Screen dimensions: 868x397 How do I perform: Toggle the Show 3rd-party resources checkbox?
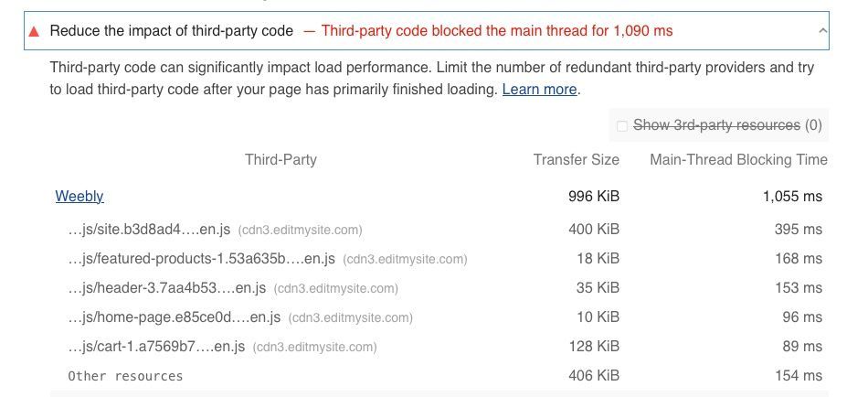click(622, 125)
